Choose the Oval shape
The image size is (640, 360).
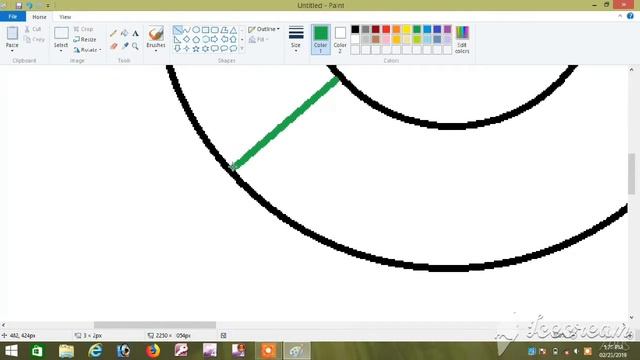[x=196, y=30]
